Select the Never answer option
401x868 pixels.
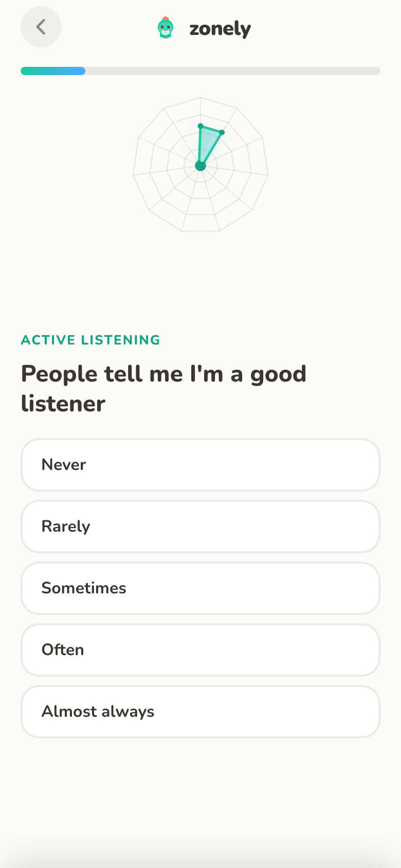click(x=200, y=465)
